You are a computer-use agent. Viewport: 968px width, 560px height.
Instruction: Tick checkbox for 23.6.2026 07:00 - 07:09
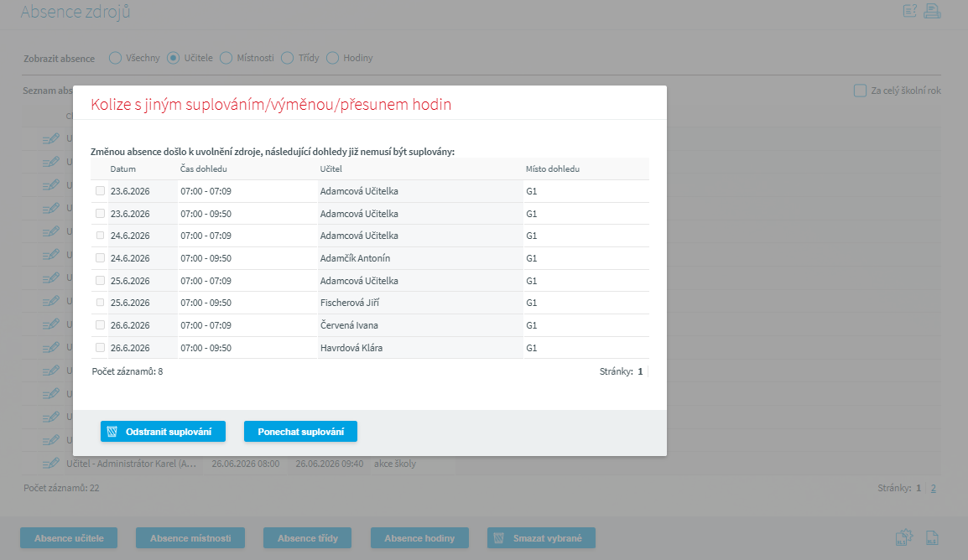tap(100, 191)
